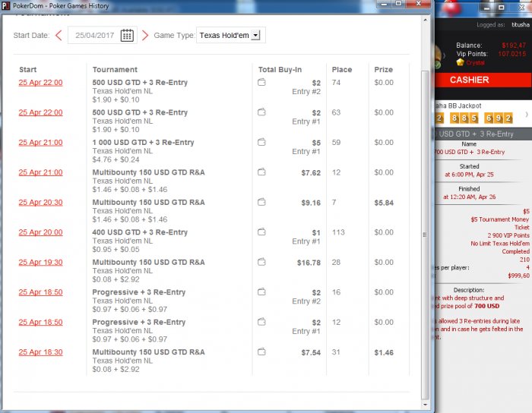Click the place value 113
Image resolution: width=532 pixels, height=413 pixels.
click(x=338, y=232)
